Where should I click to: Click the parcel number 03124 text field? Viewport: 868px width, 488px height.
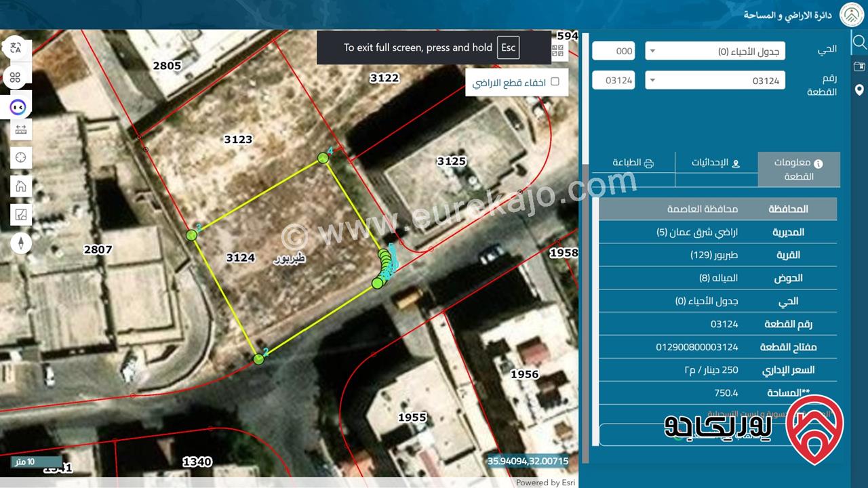[x=613, y=81]
